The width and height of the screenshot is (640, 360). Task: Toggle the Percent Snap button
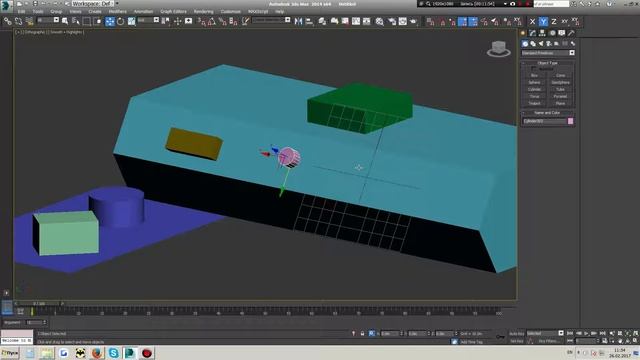coord(223,21)
